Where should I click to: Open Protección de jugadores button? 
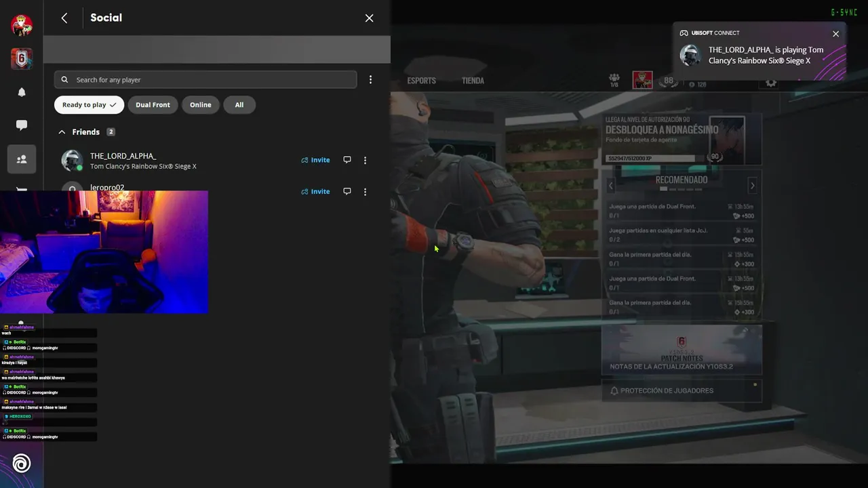click(682, 390)
